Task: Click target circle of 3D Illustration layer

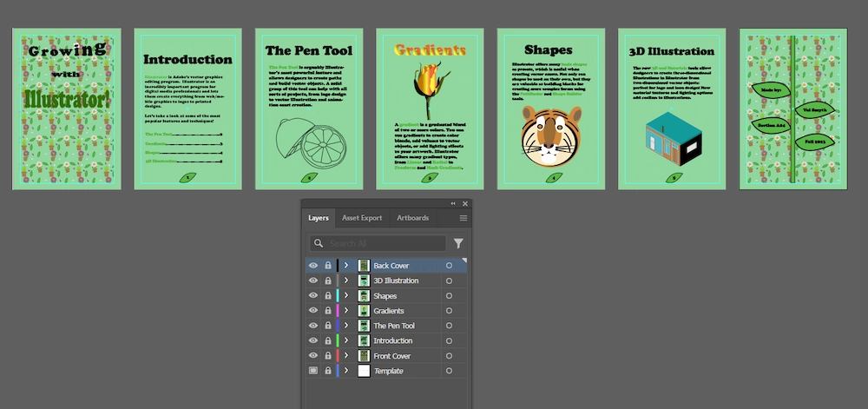Action: (449, 280)
